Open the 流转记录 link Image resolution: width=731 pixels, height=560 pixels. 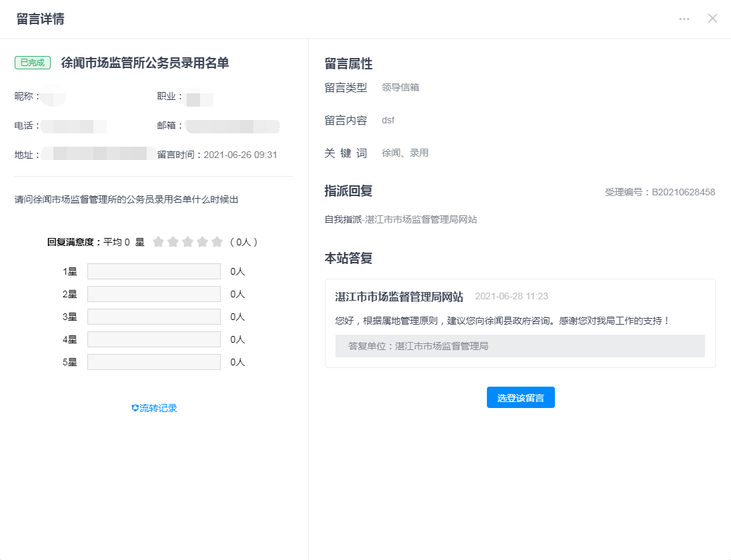pyautogui.click(x=154, y=408)
